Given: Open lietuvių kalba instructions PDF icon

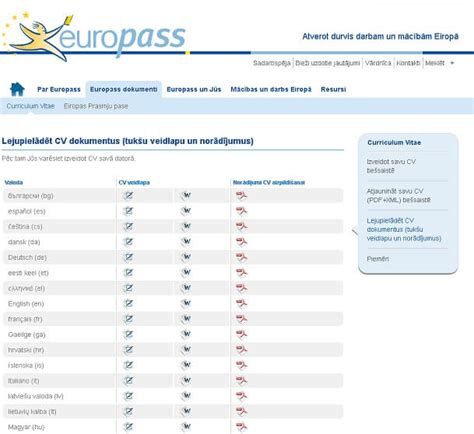Looking at the screenshot, I should pos(241,411).
